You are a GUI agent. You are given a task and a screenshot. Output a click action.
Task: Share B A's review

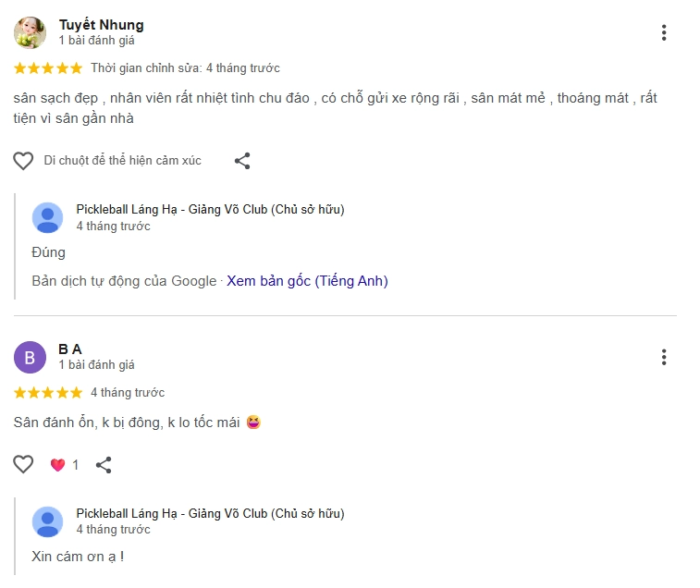coord(104,465)
